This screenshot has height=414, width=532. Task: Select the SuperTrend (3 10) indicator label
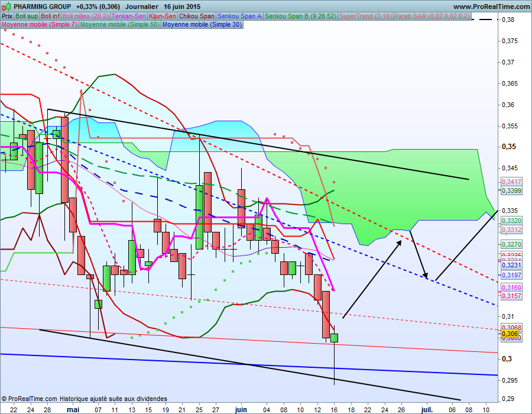point(365,17)
